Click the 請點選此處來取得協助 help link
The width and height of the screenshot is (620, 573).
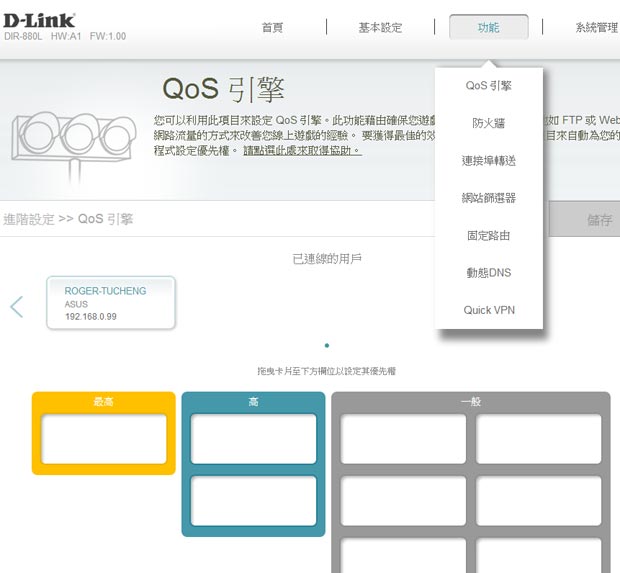[302, 150]
